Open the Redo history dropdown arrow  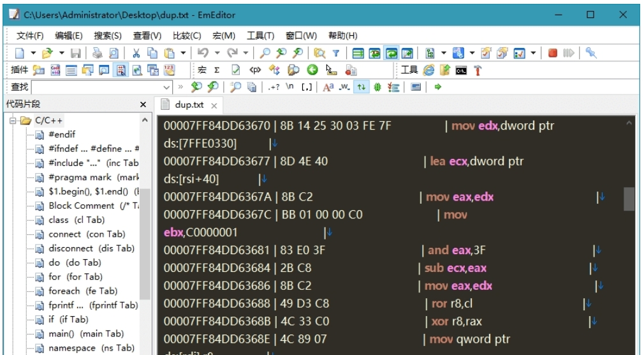[x=245, y=53]
